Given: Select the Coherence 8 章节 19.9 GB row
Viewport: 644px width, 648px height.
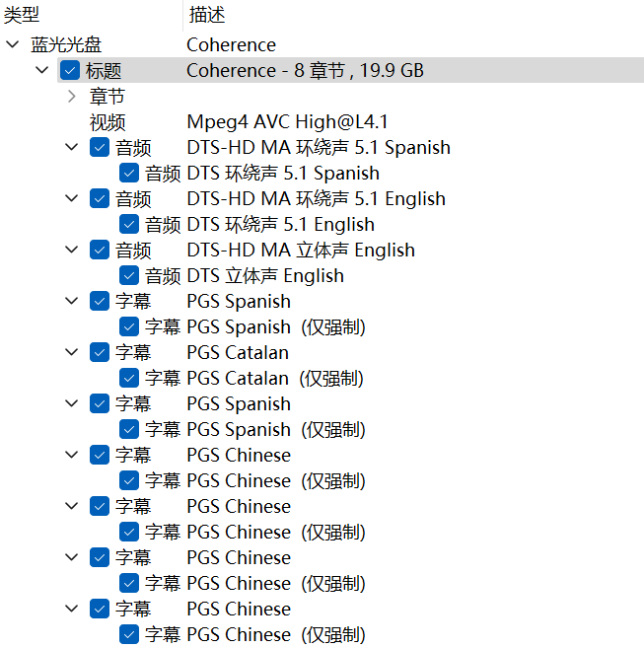Looking at the screenshot, I should click(x=350, y=70).
